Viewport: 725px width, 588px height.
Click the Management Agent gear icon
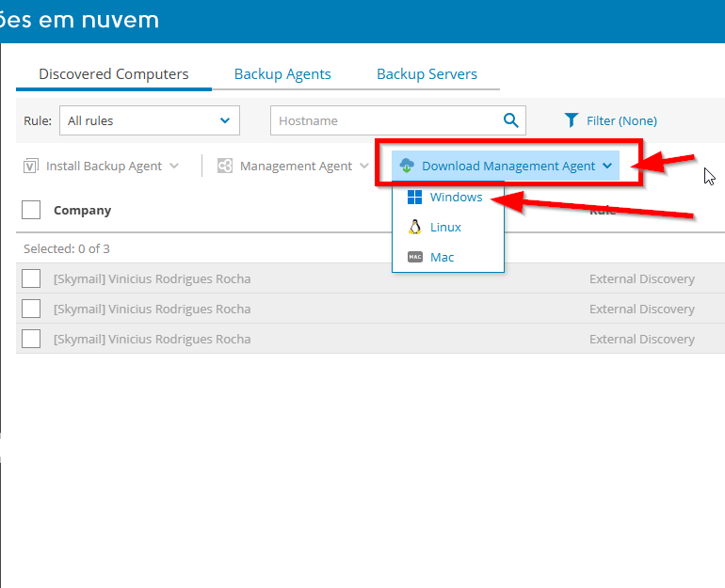(x=224, y=167)
